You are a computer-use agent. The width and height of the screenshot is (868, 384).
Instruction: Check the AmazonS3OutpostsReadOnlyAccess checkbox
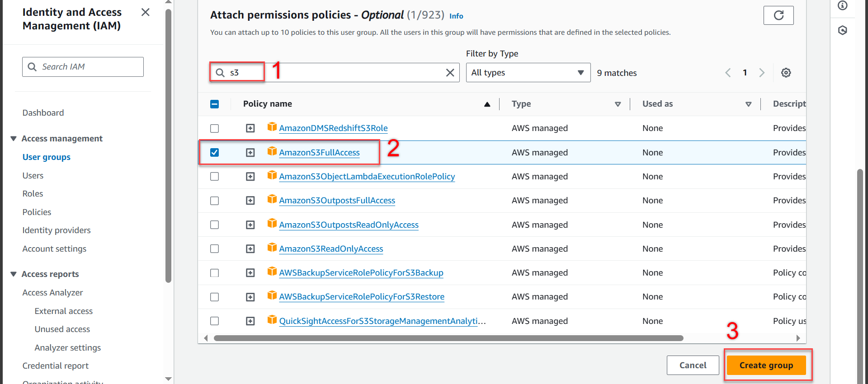[x=214, y=225]
